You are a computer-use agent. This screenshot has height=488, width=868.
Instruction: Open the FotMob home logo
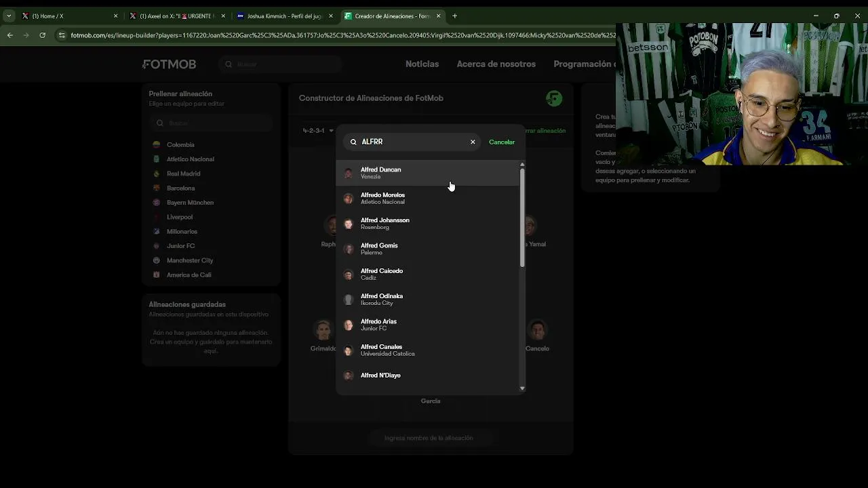point(169,64)
